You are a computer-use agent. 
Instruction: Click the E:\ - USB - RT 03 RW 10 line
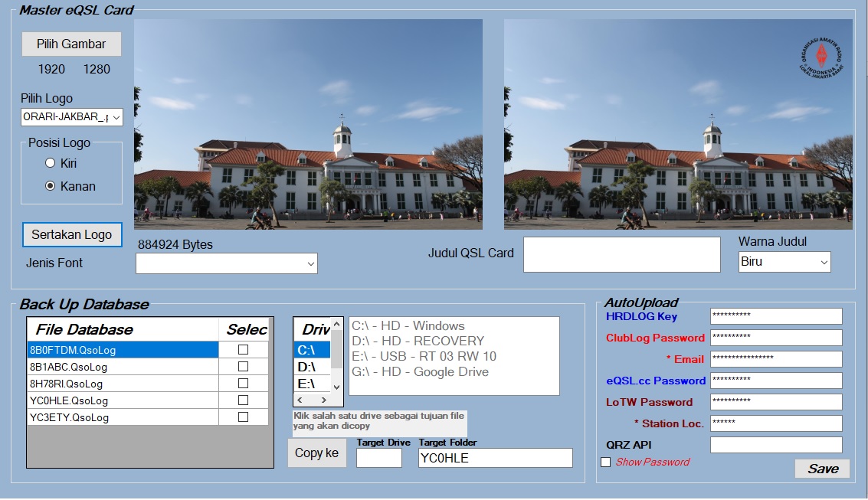pos(424,357)
